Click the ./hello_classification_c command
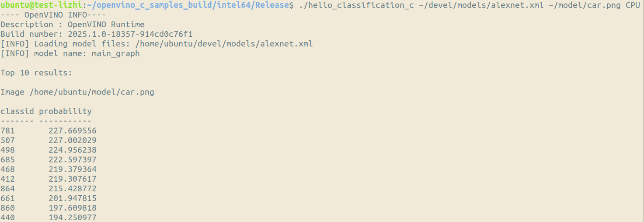 tap(356, 5)
